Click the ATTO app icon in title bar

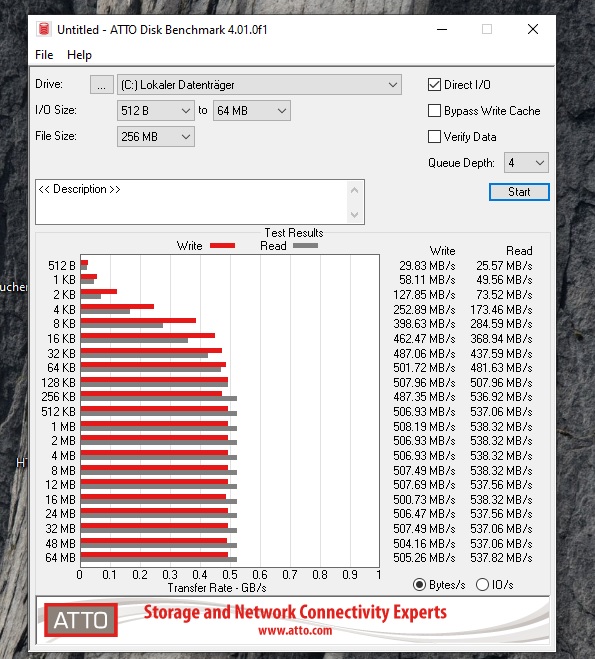point(44,29)
